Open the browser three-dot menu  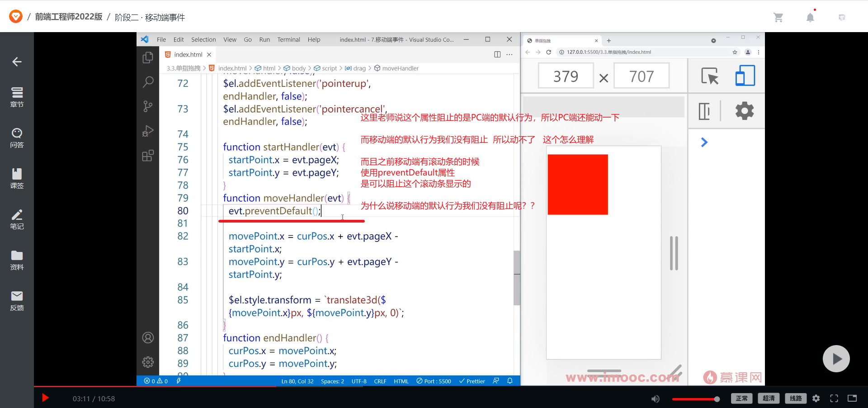point(759,52)
